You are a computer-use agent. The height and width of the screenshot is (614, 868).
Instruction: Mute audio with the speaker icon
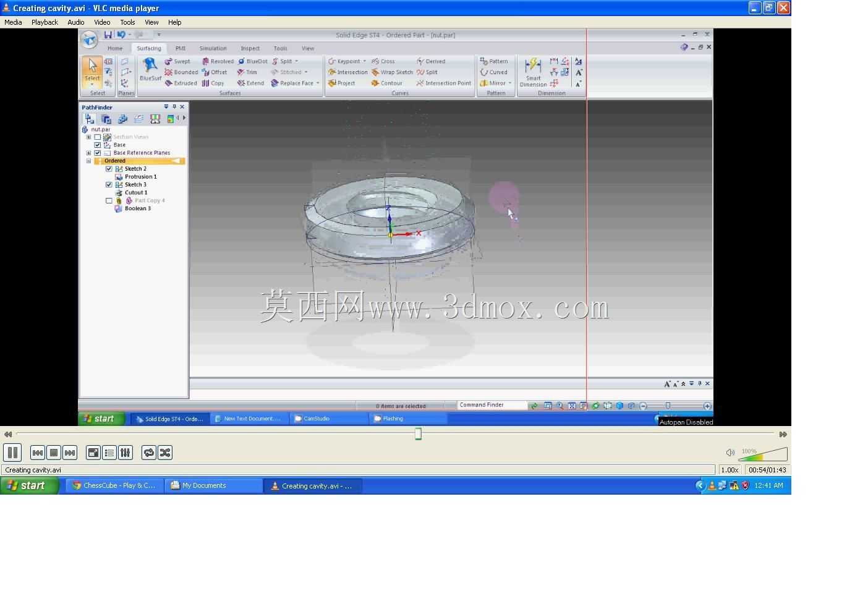[730, 453]
